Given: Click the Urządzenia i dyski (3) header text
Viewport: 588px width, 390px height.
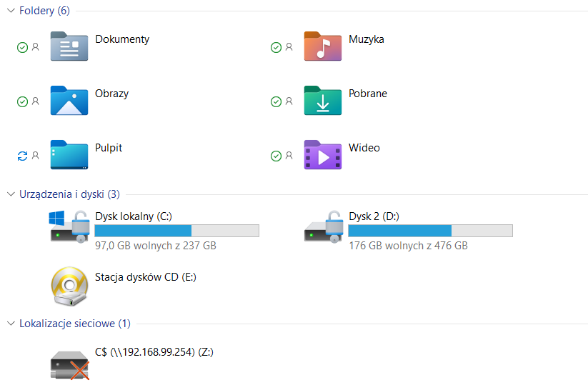Looking at the screenshot, I should 70,194.
